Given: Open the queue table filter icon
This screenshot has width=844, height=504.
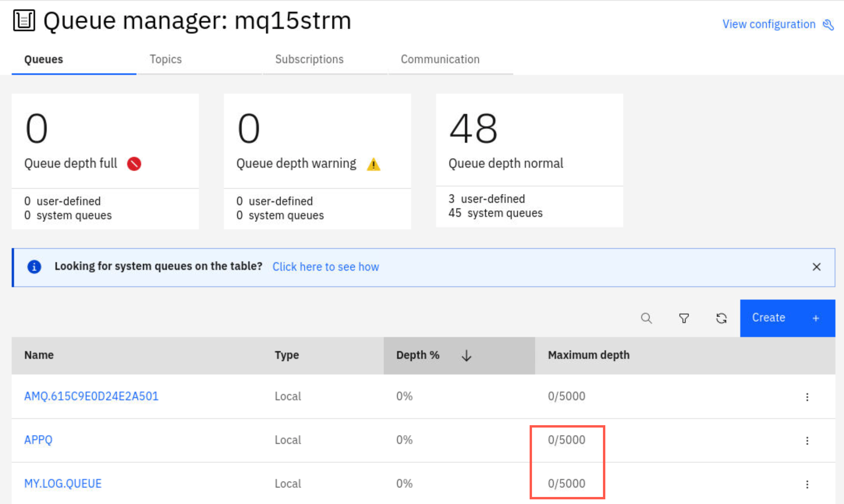Looking at the screenshot, I should (x=684, y=318).
